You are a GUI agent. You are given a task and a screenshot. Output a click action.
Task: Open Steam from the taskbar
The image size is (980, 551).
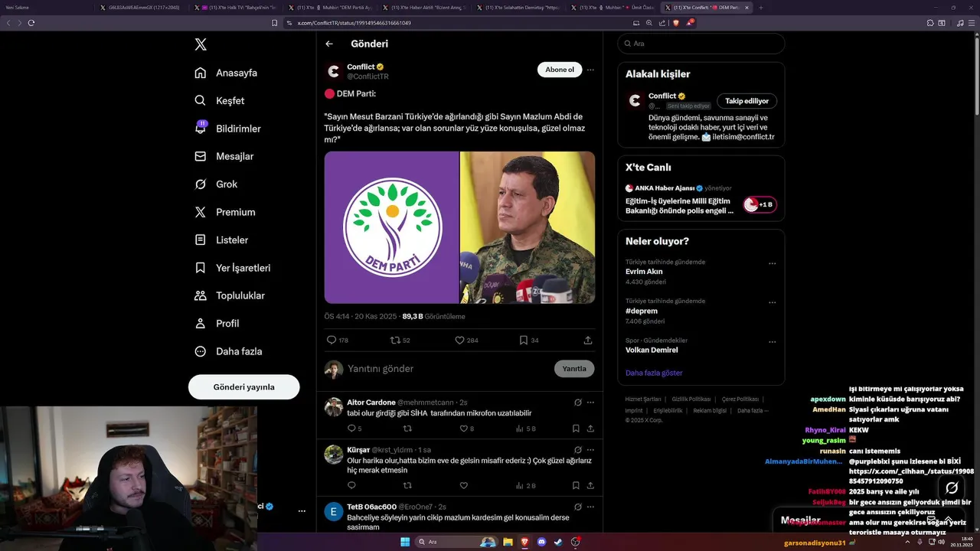click(x=558, y=542)
